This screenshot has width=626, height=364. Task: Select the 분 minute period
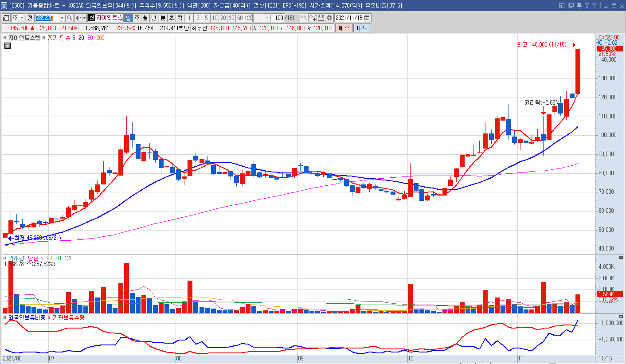click(x=163, y=18)
